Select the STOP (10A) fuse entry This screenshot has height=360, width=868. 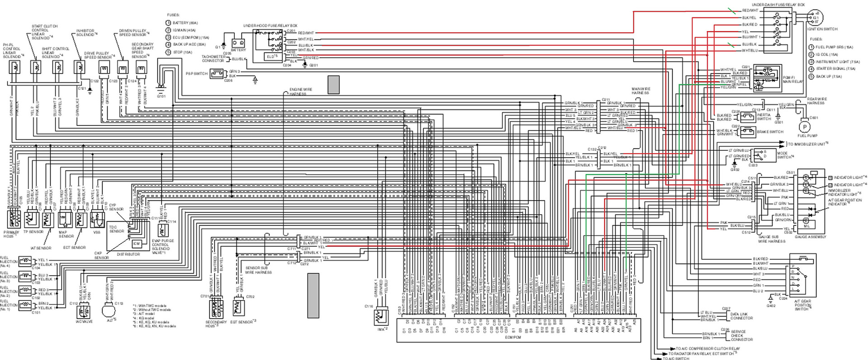[179, 52]
